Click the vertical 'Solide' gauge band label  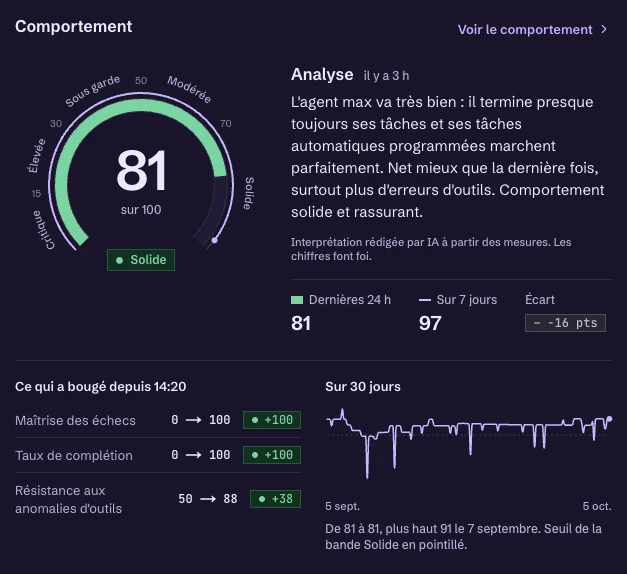coord(249,194)
